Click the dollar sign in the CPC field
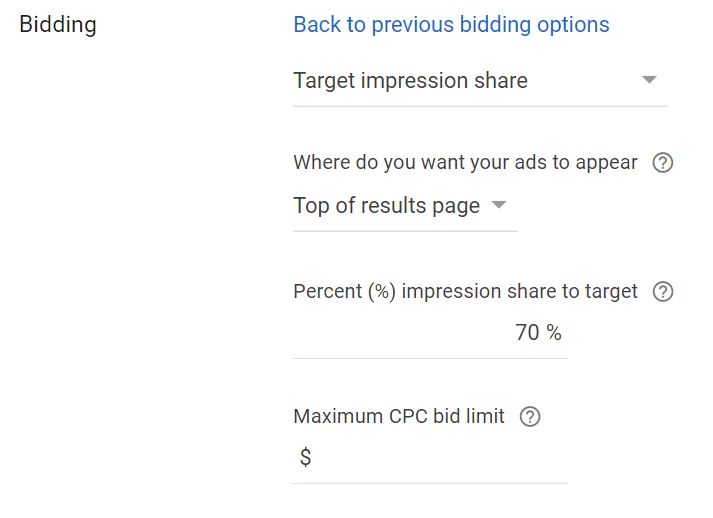The height and width of the screenshot is (518, 713). [x=305, y=458]
